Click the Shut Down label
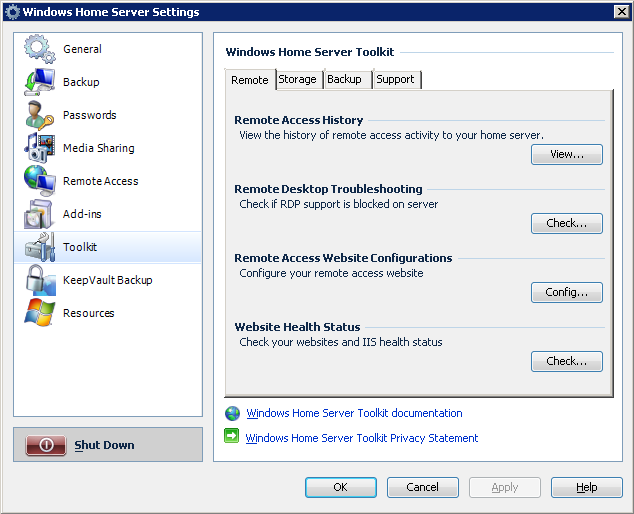Viewport: 634px width, 514px height. point(104,445)
